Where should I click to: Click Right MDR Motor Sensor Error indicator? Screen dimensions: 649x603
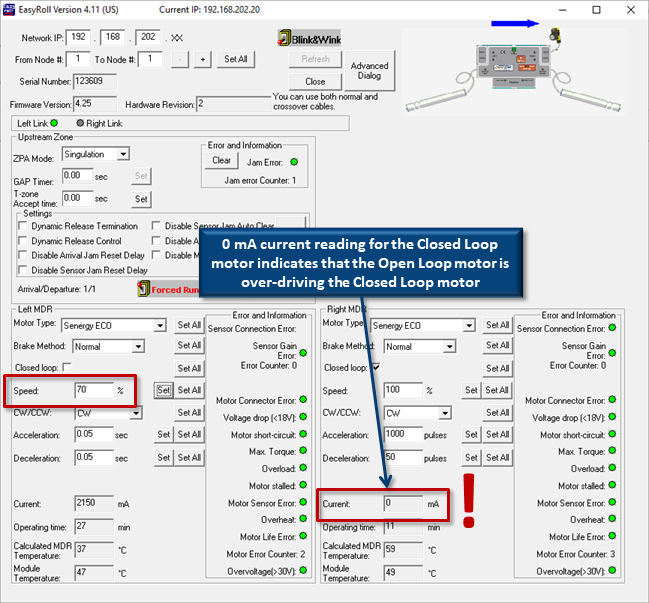613,502
